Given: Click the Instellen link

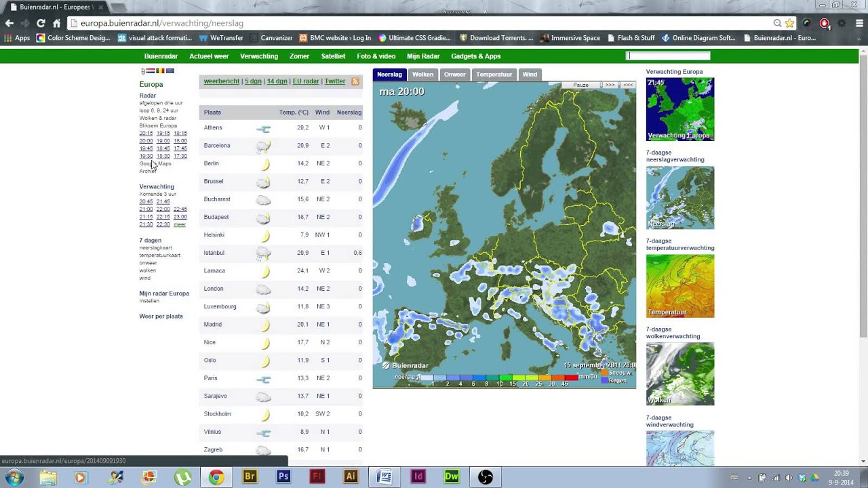Looking at the screenshot, I should 149,301.
